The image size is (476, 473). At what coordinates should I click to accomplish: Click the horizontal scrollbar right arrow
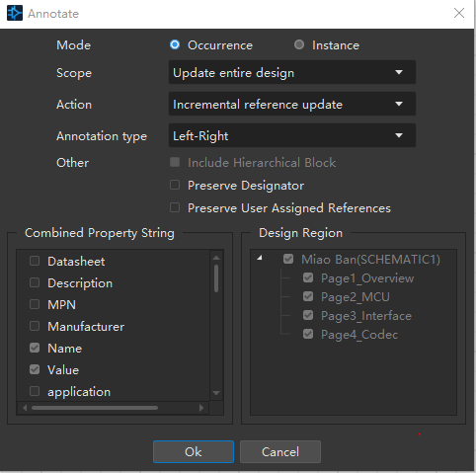201,408
